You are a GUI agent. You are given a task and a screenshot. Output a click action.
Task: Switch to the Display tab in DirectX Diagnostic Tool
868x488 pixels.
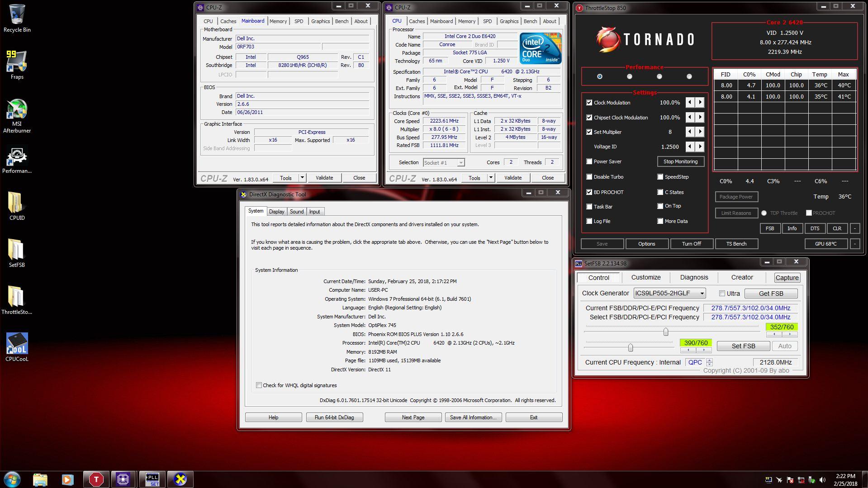[x=276, y=212]
